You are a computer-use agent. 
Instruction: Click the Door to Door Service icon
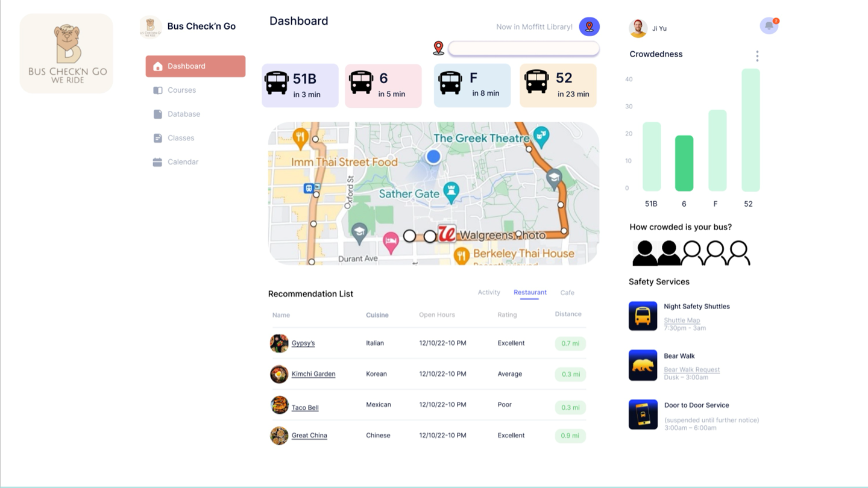pos(643,414)
